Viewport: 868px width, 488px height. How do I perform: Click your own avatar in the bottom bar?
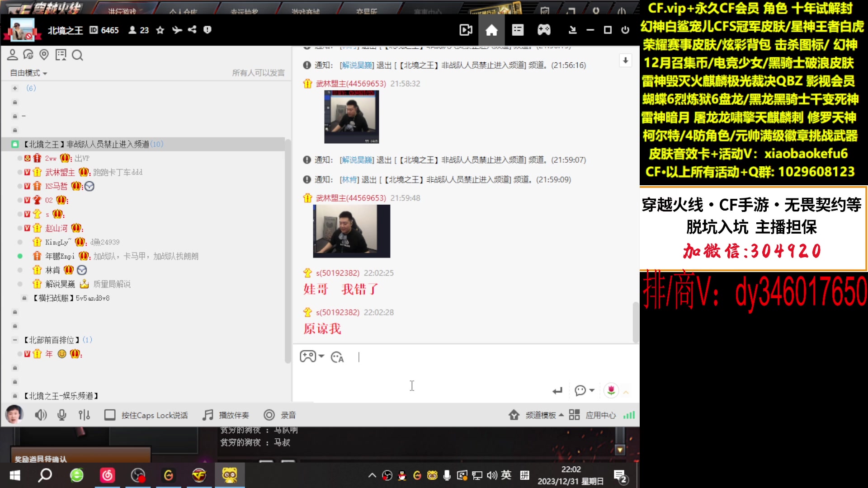coord(14,414)
